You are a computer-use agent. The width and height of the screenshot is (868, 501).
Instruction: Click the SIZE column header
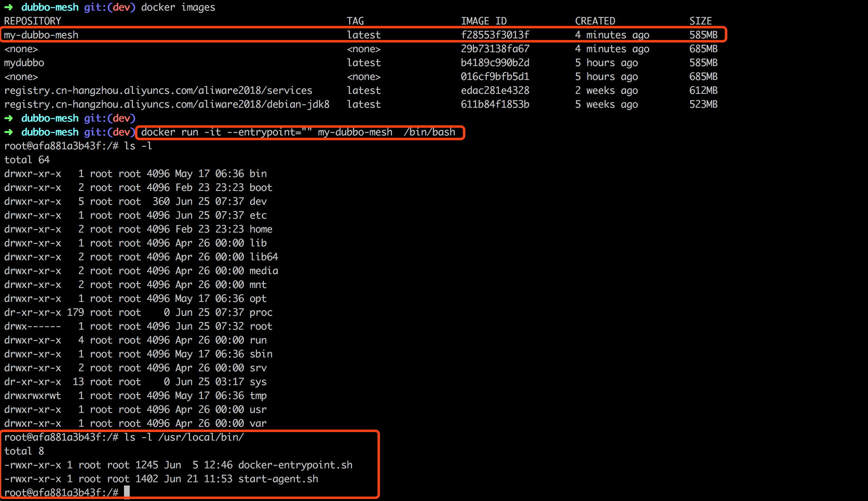(x=700, y=21)
